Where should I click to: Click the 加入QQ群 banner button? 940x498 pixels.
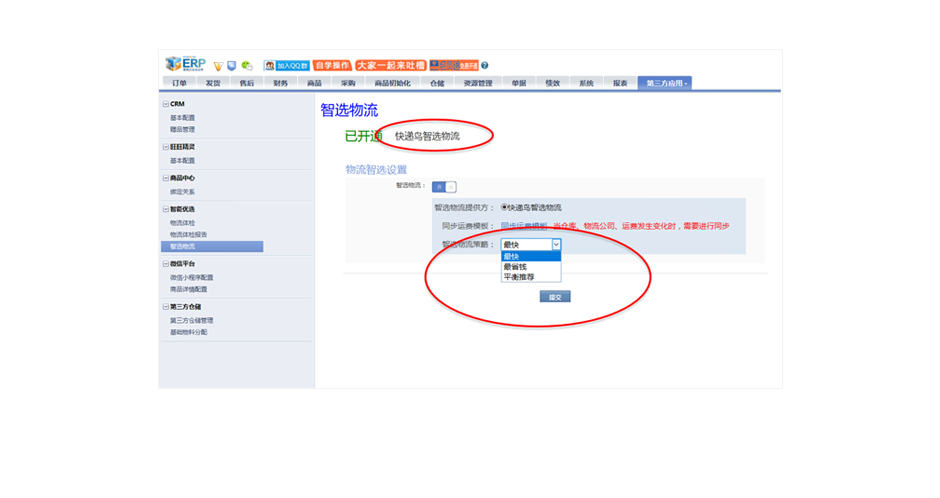[x=287, y=65]
